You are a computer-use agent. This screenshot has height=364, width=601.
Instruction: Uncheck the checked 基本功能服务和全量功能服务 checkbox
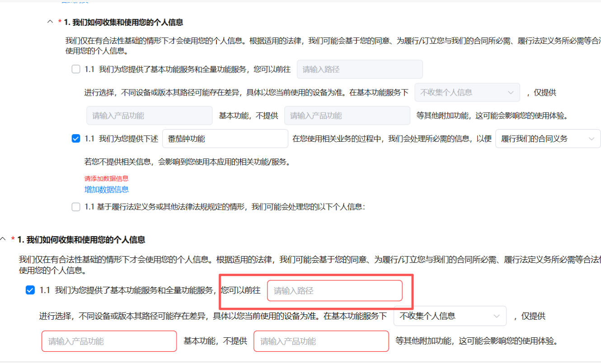pos(30,290)
